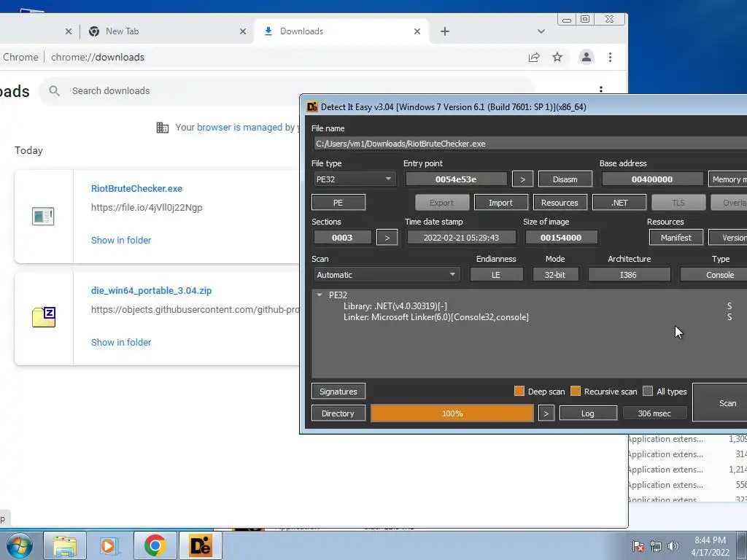Open the Signatures button

[x=338, y=392]
